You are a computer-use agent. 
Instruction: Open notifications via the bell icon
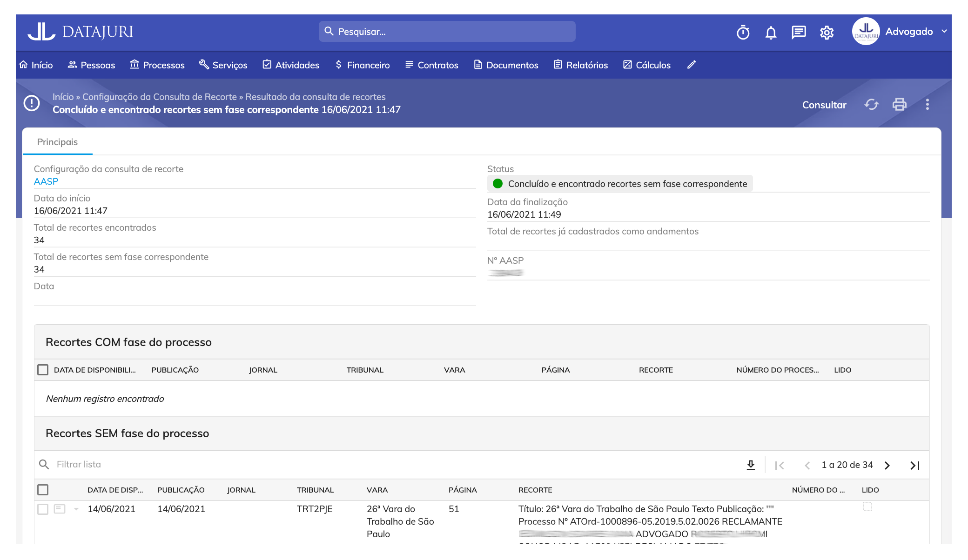click(771, 33)
